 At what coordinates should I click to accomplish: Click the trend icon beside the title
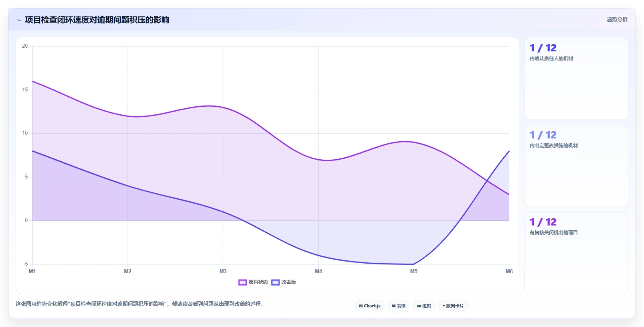point(19,20)
